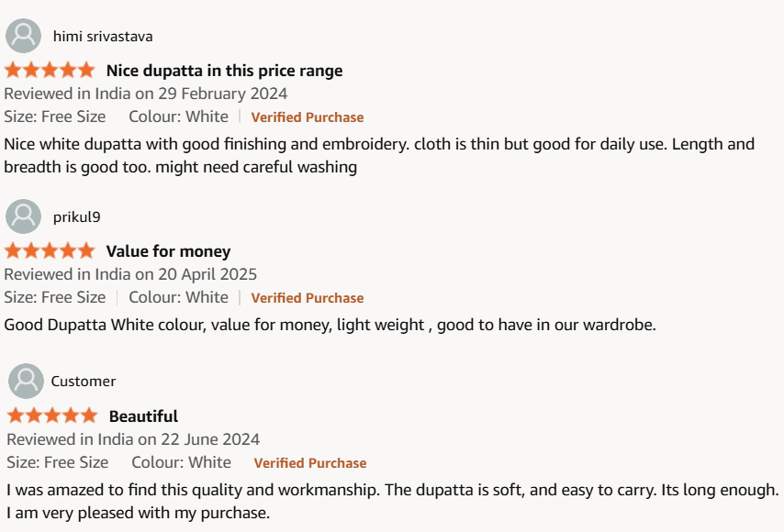Viewport: 784px width, 532px height.
Task: Open review titled Nice dupatta in this price range
Action: 225,71
